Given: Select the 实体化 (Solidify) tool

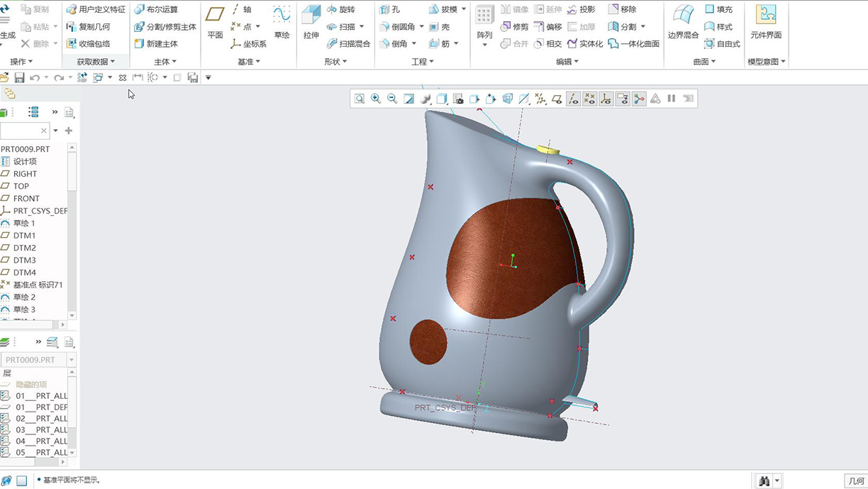Looking at the screenshot, I should tap(584, 44).
